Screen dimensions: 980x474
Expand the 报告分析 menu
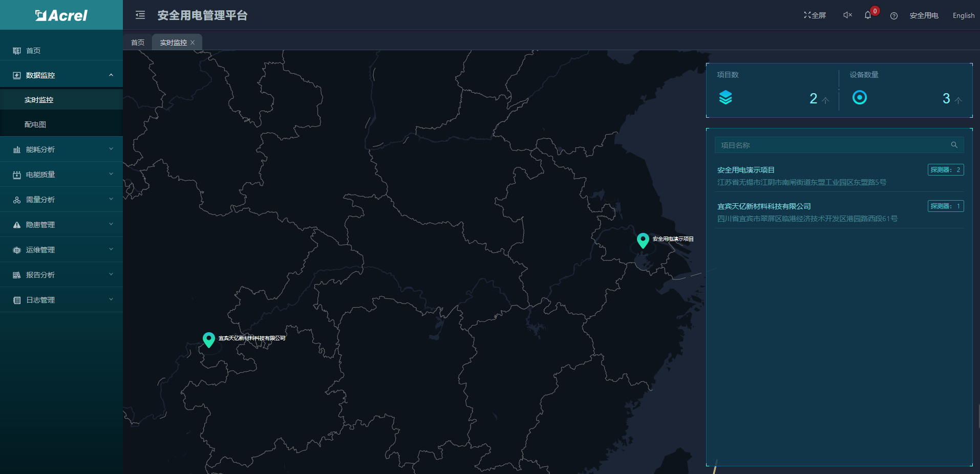click(x=61, y=275)
